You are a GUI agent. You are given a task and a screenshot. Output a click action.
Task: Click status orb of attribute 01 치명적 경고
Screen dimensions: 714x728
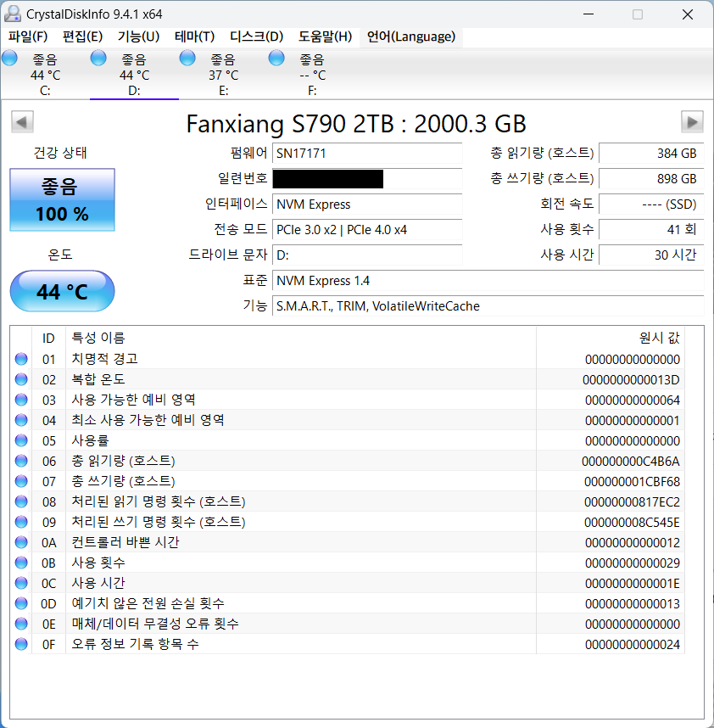click(x=21, y=359)
